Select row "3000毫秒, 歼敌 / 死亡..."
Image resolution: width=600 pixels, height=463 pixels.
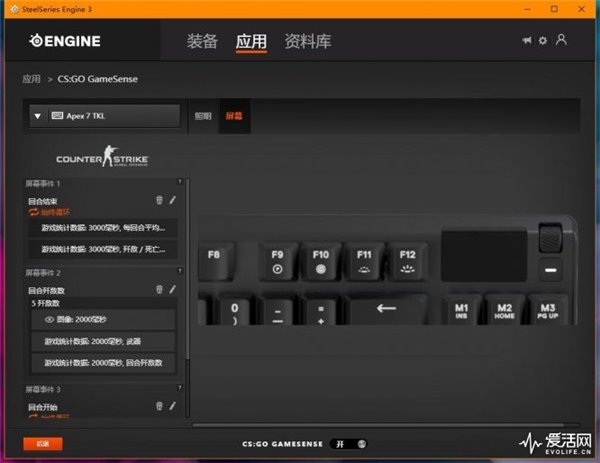[103, 249]
